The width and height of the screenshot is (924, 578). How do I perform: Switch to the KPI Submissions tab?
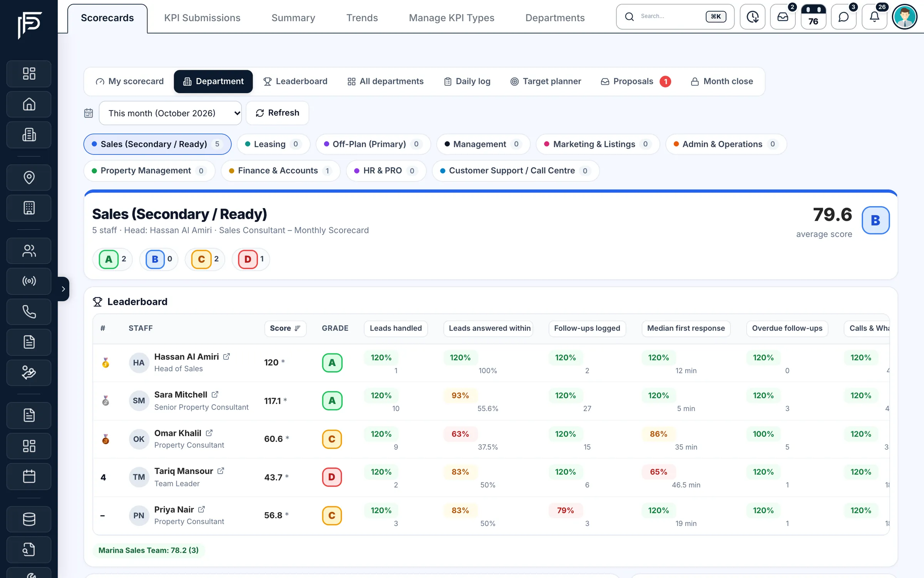click(202, 18)
